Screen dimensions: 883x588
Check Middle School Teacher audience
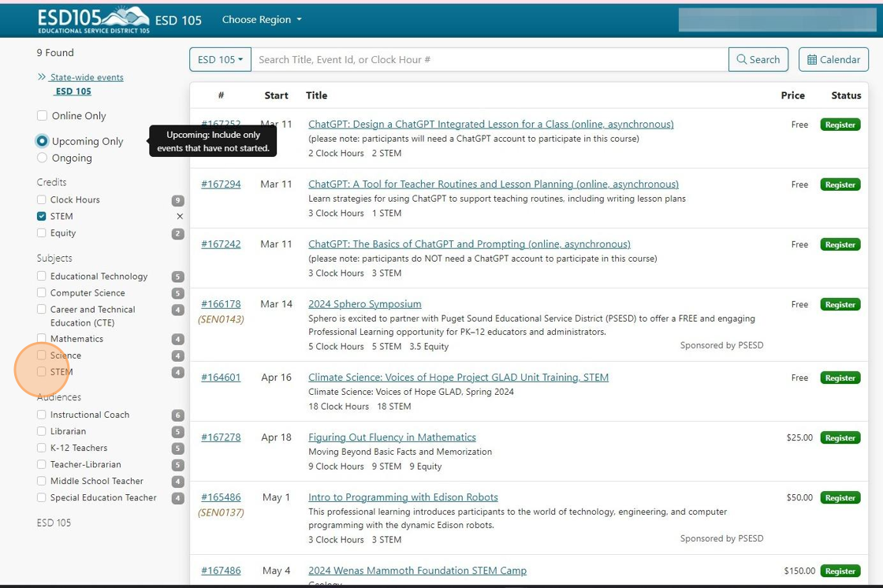click(x=42, y=481)
